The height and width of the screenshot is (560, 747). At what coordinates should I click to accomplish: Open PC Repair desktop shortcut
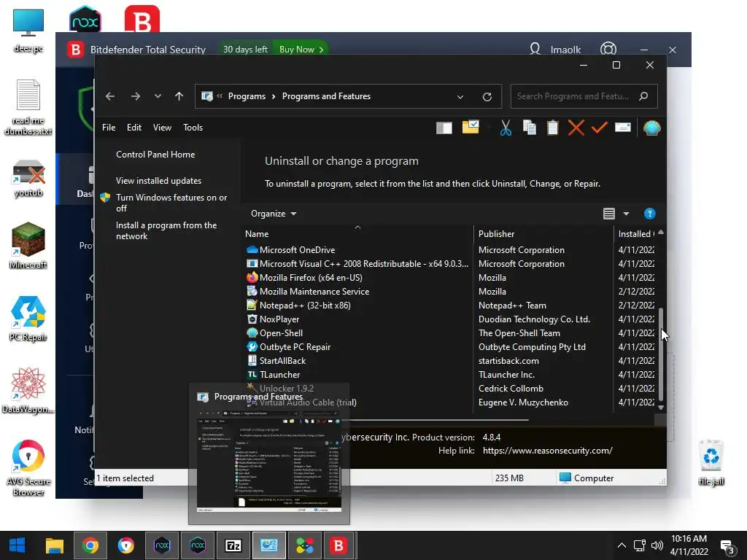click(x=28, y=319)
